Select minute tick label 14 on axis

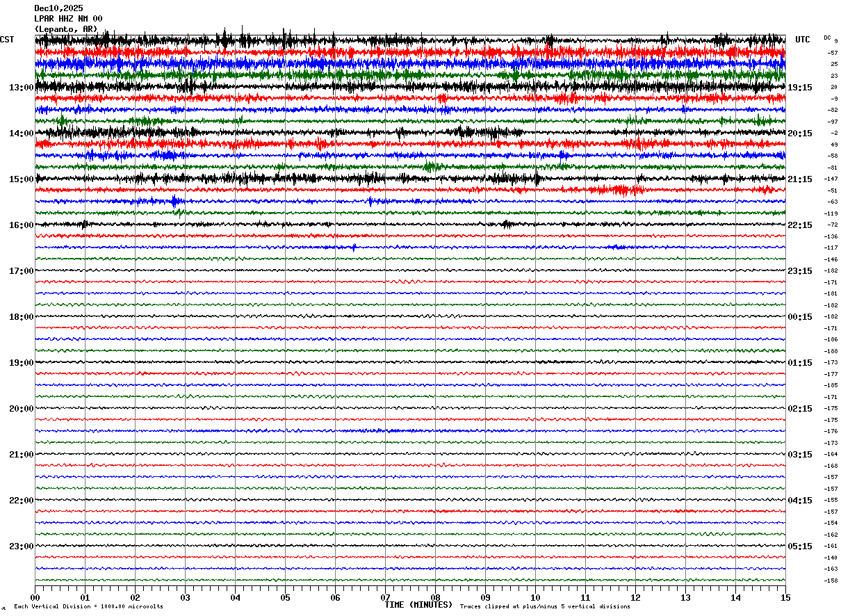point(735,597)
